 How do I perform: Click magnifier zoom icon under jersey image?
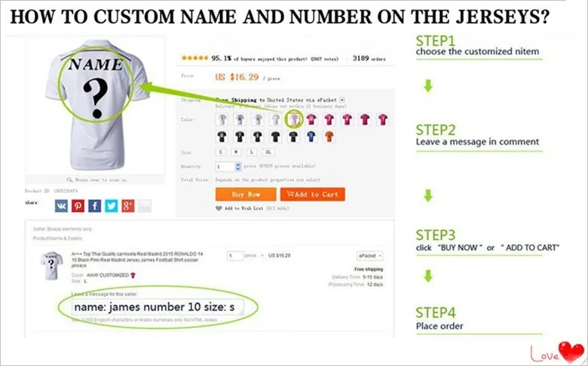[x=70, y=180]
